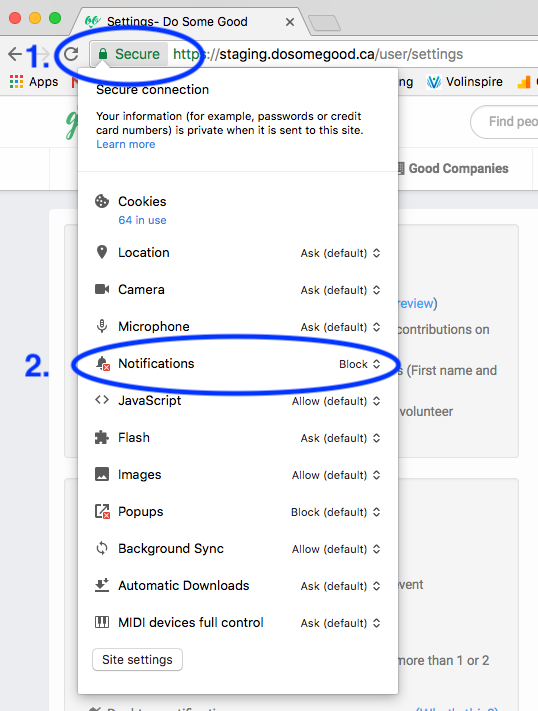Open the Volinspire bookmark
This screenshot has width=538, height=711.
465,82
